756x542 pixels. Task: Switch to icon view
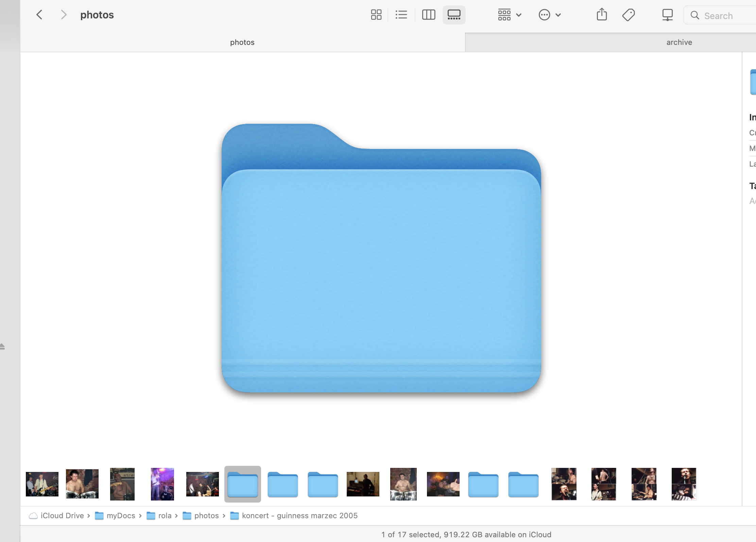(x=376, y=15)
